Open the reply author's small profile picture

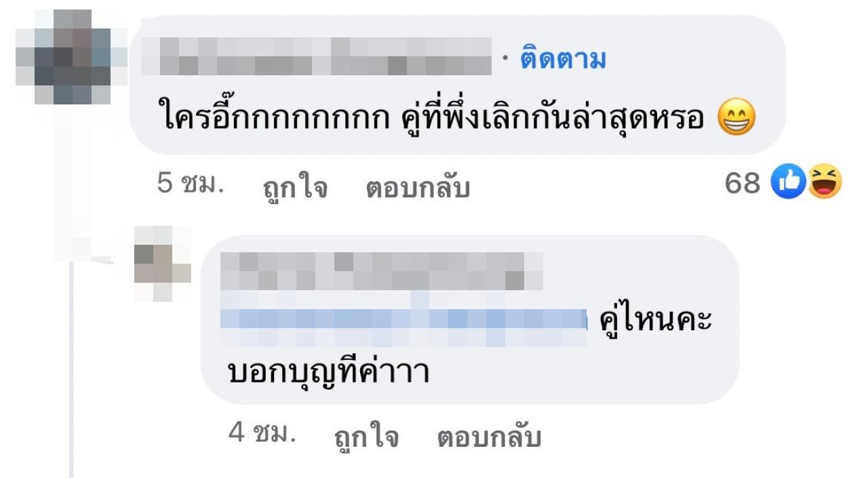pyautogui.click(x=163, y=264)
